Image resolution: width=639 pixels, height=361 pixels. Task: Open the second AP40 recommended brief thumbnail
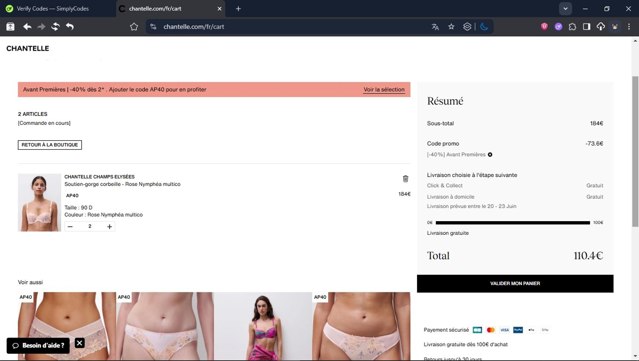[x=165, y=326]
